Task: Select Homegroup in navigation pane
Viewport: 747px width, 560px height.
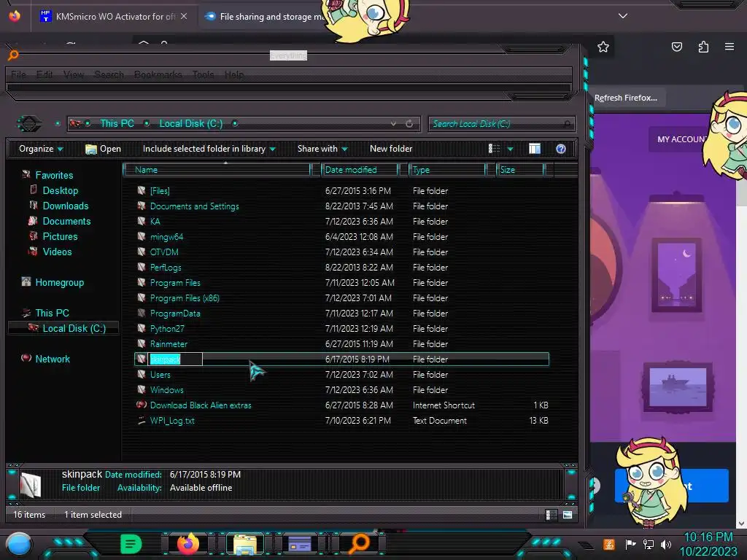Action: coord(59,282)
